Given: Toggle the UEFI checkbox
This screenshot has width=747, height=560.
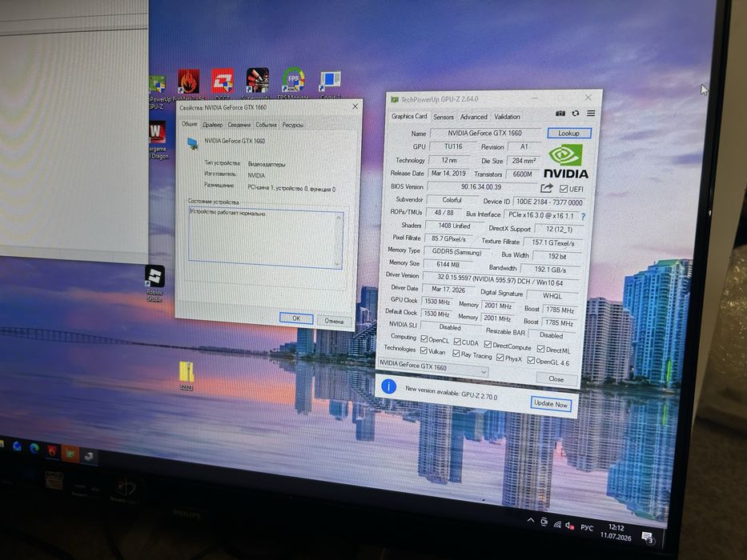Looking at the screenshot, I should click(564, 189).
